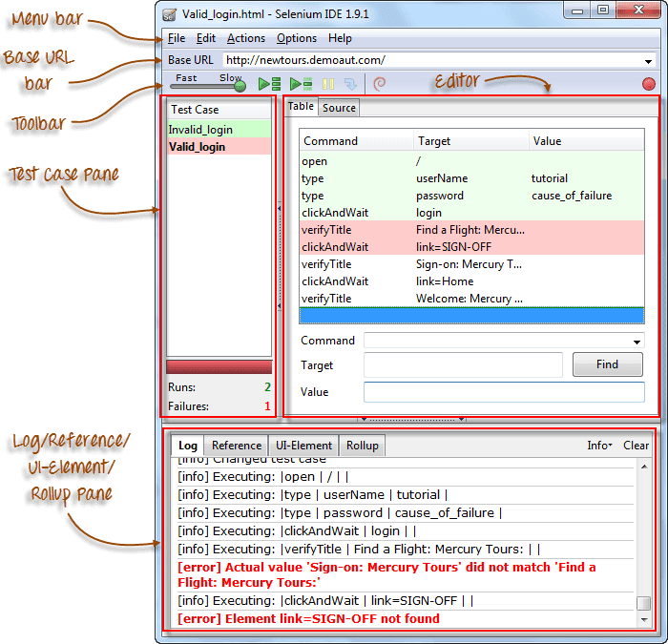
Task: Open the Options menu
Action: point(297,38)
